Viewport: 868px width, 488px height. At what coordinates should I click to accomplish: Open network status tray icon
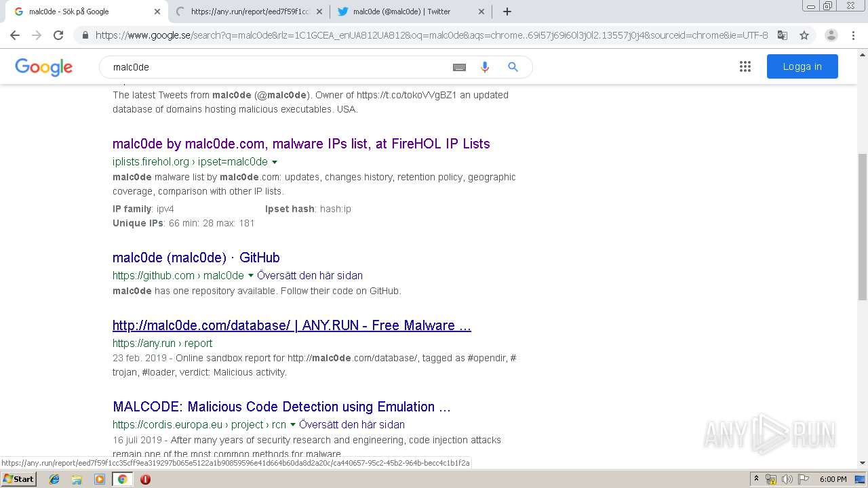[x=771, y=479]
